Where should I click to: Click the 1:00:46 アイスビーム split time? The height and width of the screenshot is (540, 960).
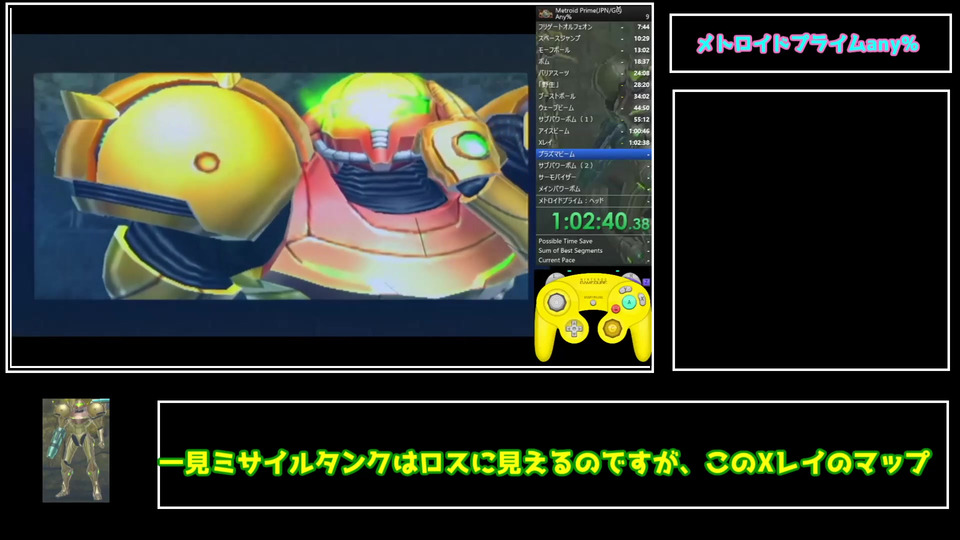click(x=639, y=131)
